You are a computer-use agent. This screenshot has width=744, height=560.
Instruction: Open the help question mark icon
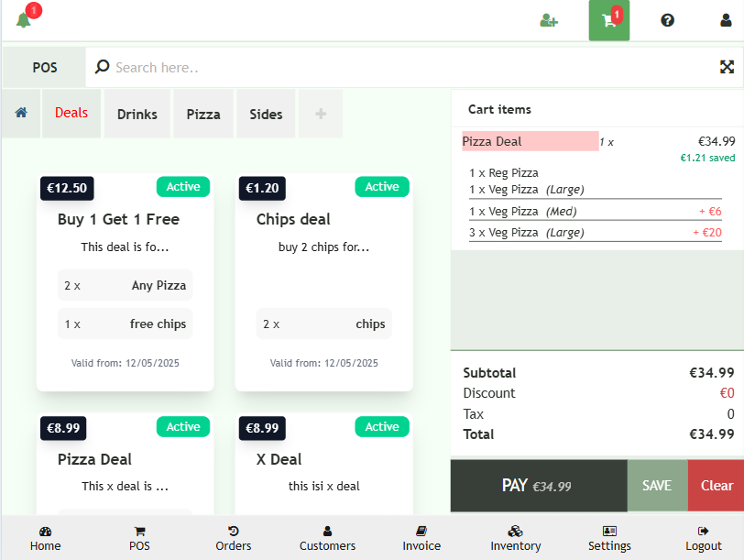tap(668, 20)
